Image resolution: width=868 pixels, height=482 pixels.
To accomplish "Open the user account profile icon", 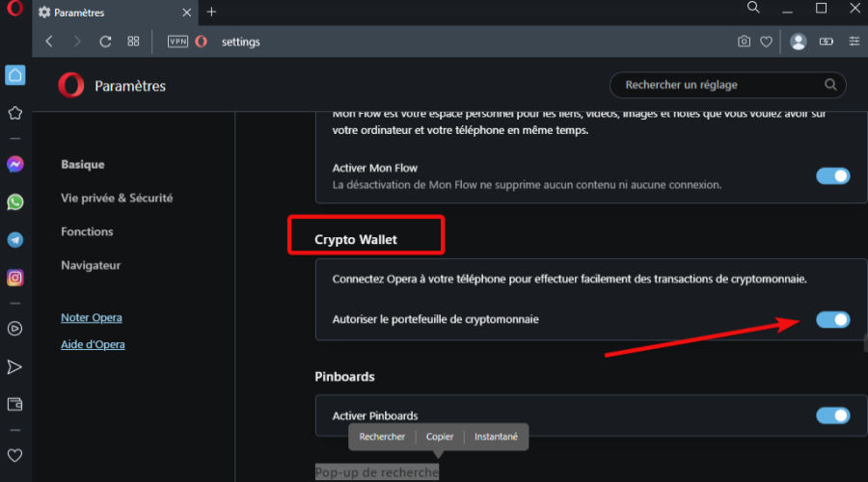I will click(x=798, y=41).
